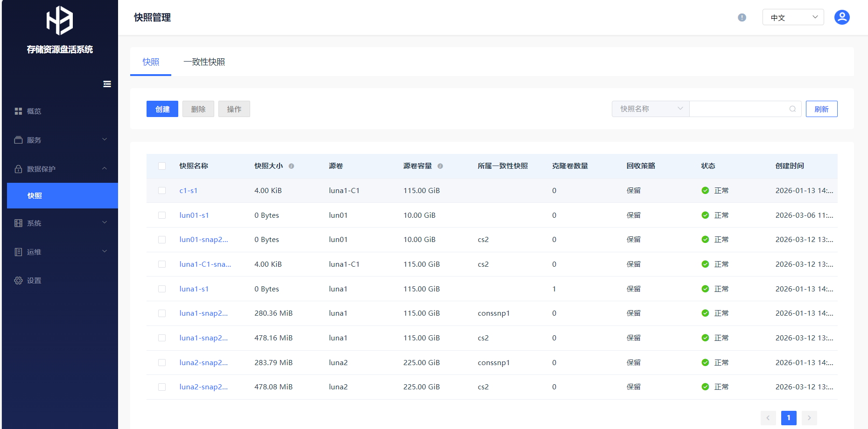868x429 pixels.
Task: Open the user profile avatar icon
Action: [841, 18]
